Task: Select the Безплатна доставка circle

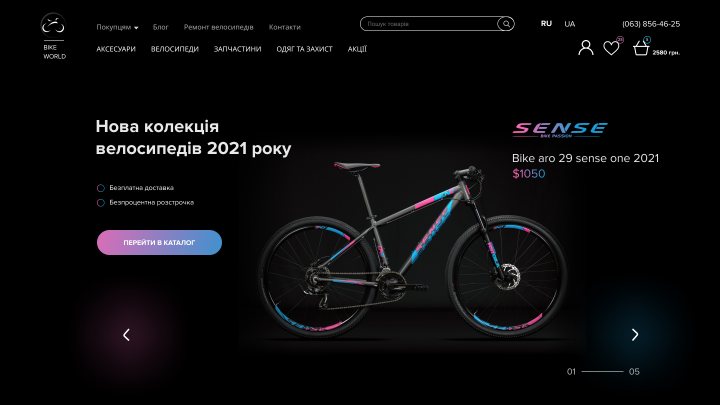Action: click(x=101, y=188)
